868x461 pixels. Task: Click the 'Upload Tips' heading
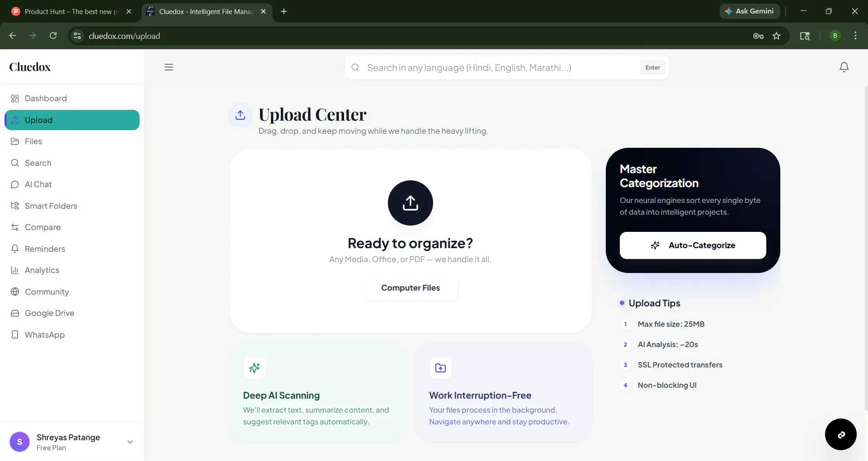click(654, 303)
